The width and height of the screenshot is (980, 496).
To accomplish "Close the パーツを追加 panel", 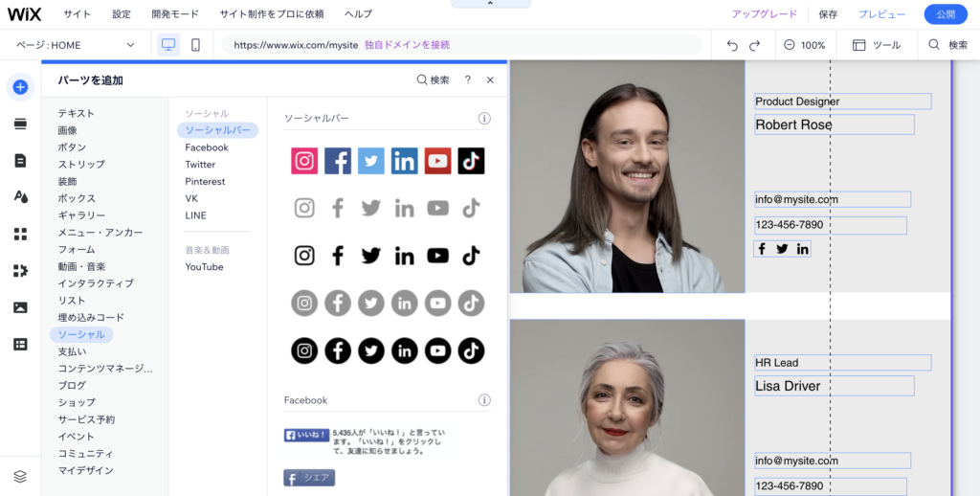I will (490, 80).
